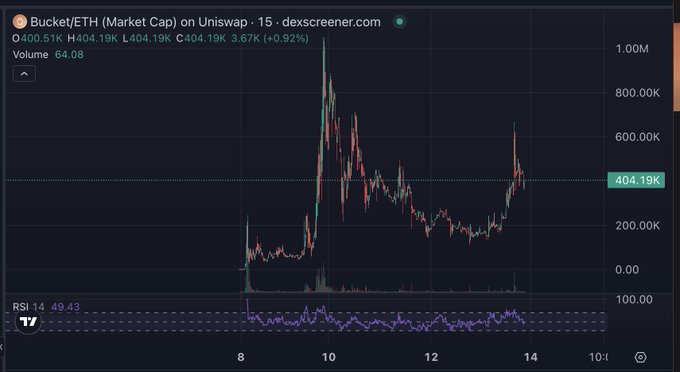Screen dimensions: 680x372
Task: Click the 200.00K price axis label
Action: coord(637,225)
